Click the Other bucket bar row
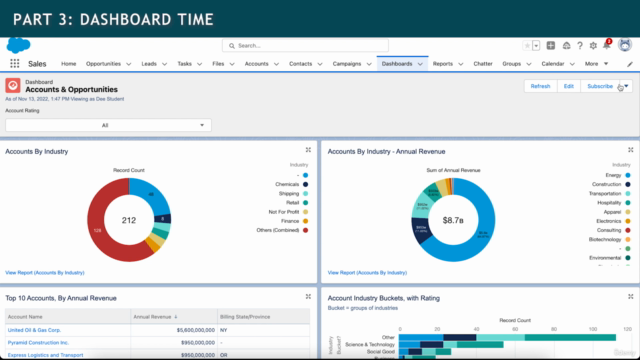This screenshot has width=640, height=360. tap(507, 337)
